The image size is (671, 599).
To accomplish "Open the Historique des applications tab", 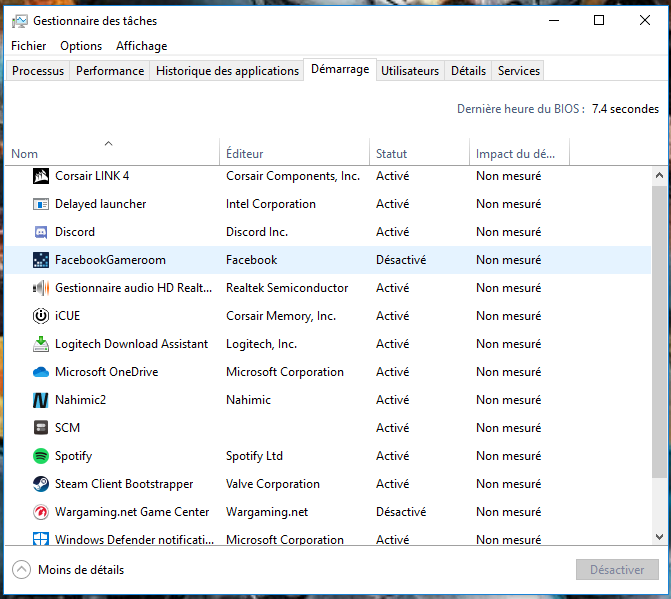I will coord(227,71).
